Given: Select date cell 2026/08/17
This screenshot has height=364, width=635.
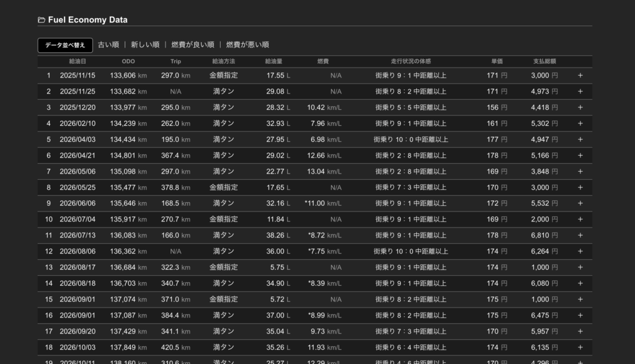Looking at the screenshot, I should point(78,267).
